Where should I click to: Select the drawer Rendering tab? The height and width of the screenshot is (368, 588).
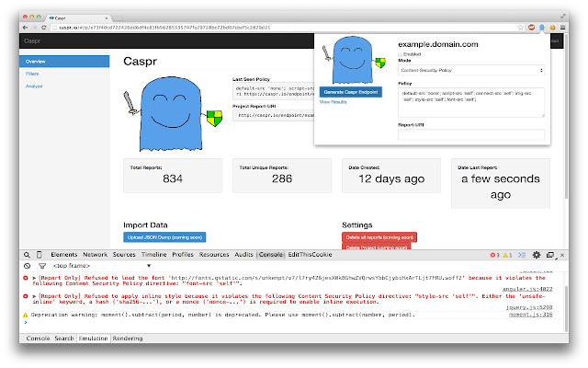[128, 339]
